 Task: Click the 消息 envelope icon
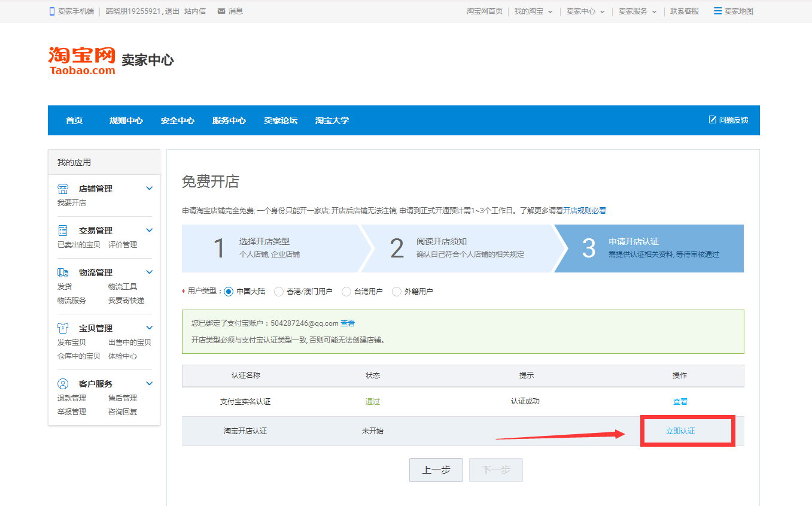point(221,11)
